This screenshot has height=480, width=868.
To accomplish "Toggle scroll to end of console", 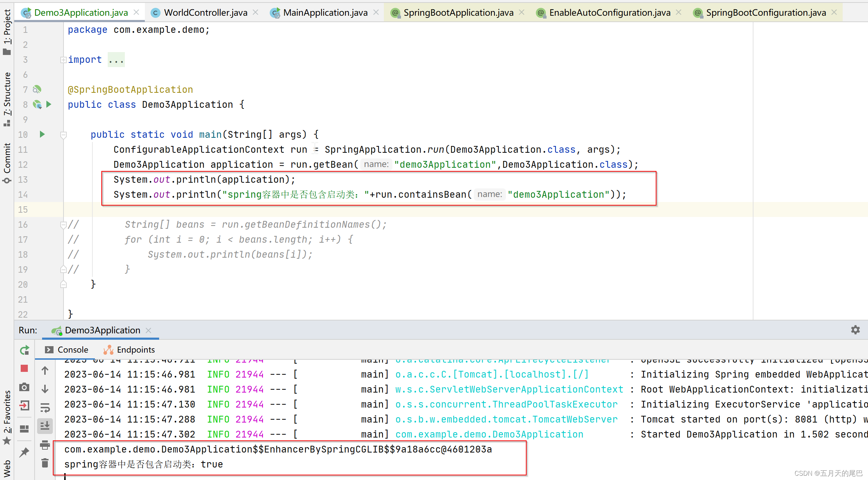I will point(45,426).
